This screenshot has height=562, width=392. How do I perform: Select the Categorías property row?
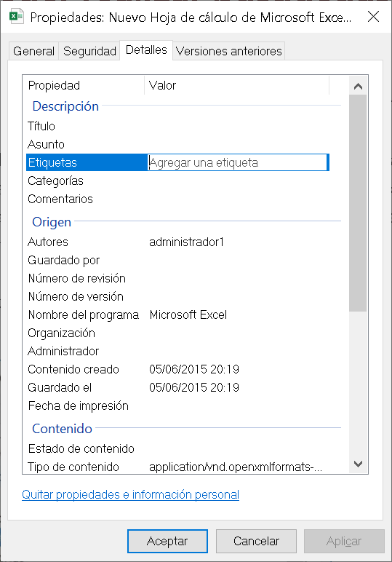point(178,181)
